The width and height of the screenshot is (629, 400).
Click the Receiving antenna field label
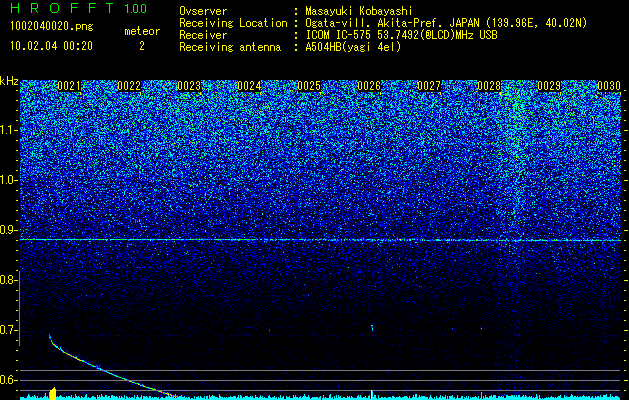[x=230, y=47]
